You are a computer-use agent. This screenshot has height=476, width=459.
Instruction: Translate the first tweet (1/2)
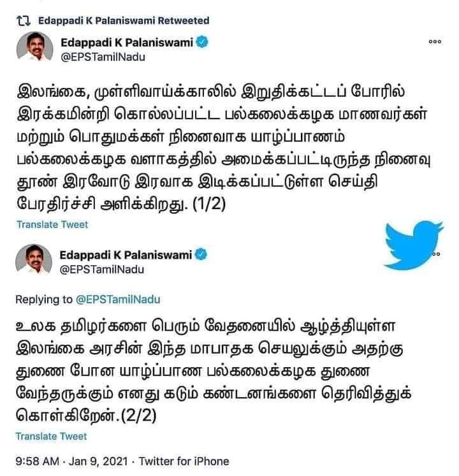tap(52, 224)
